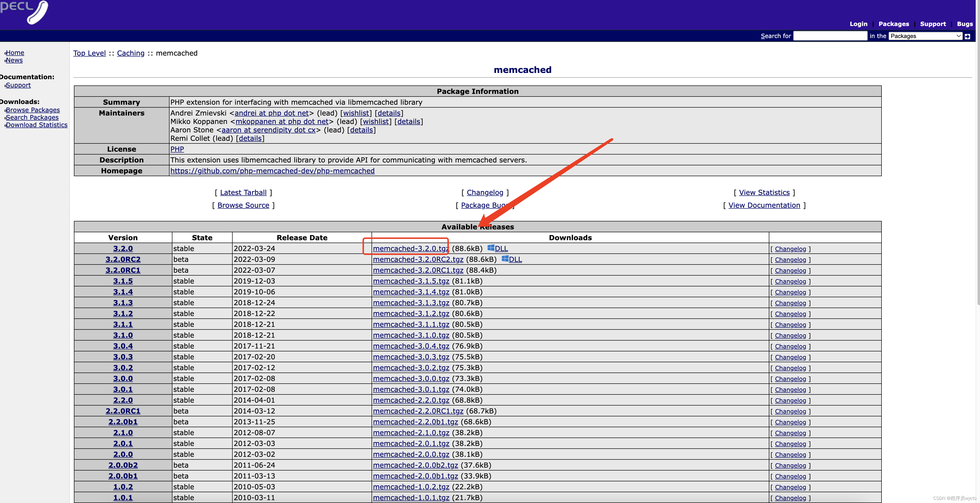980x503 pixels.
Task: Open the Packages menu in top navigation
Action: coord(894,24)
